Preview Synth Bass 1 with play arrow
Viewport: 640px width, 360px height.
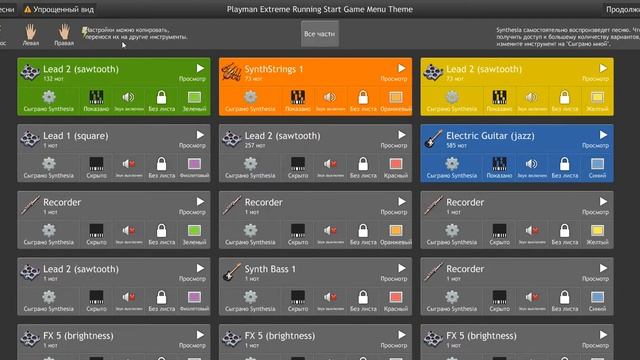pyautogui.click(x=402, y=268)
